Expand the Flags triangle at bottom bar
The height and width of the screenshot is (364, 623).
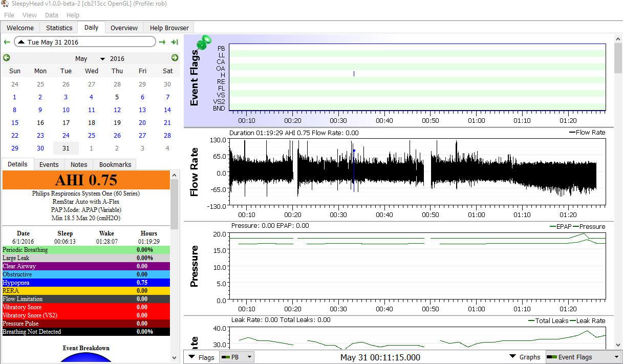click(x=191, y=357)
